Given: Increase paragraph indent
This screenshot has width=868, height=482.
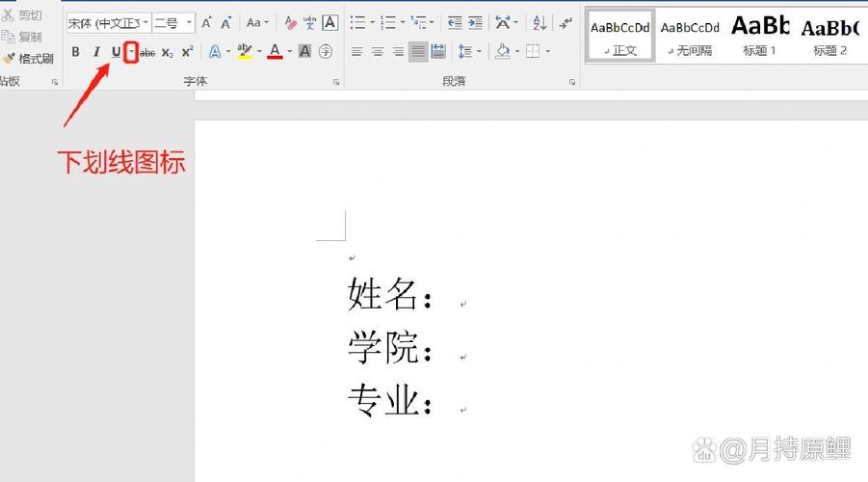Looking at the screenshot, I should point(475,23).
